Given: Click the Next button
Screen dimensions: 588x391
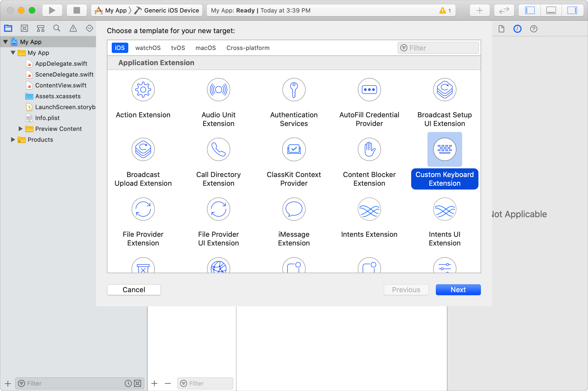Looking at the screenshot, I should tap(458, 290).
